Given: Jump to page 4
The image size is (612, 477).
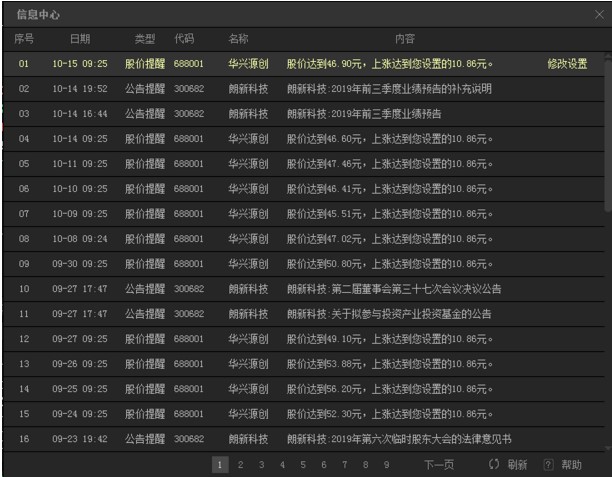Looking at the screenshot, I should tap(282, 465).
